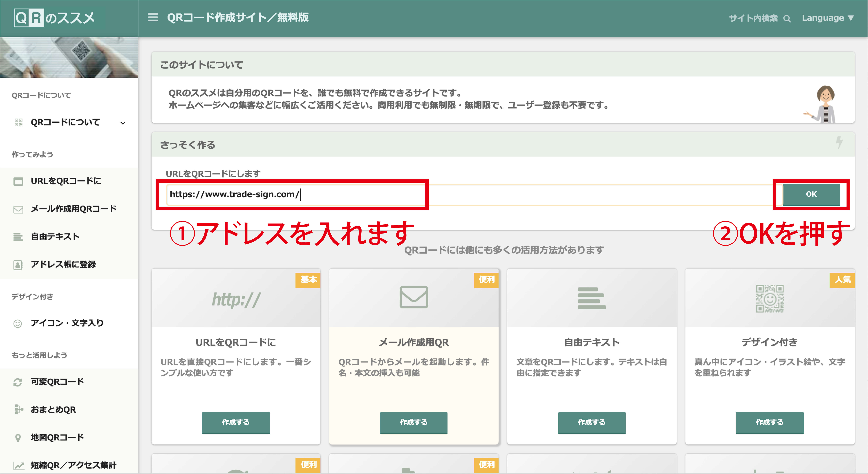Click refresh arrows icon for 可変QRコード
This screenshot has width=868, height=474.
tap(18, 382)
